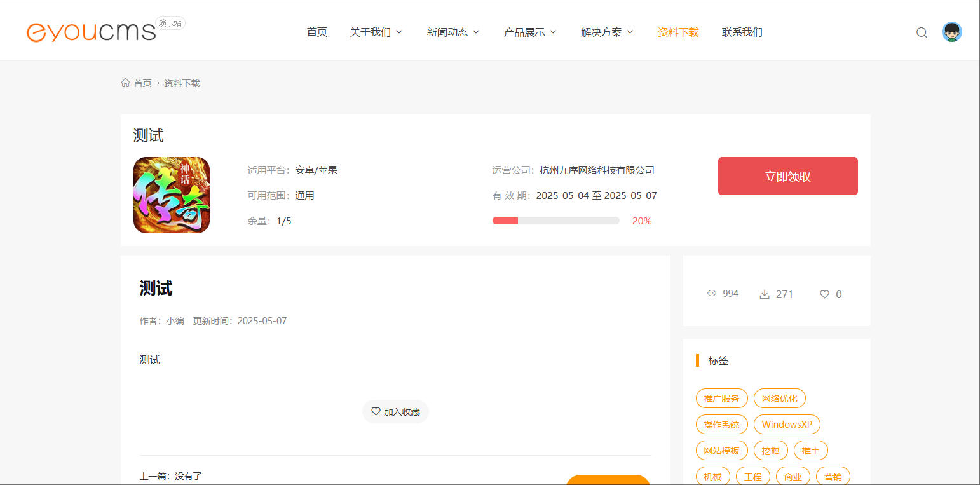Expand the 产品展示 dropdown menu
This screenshot has height=485, width=980.
pos(530,32)
